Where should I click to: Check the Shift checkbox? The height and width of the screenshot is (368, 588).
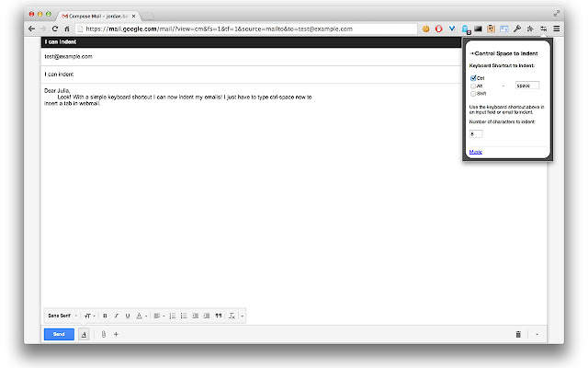coord(473,94)
